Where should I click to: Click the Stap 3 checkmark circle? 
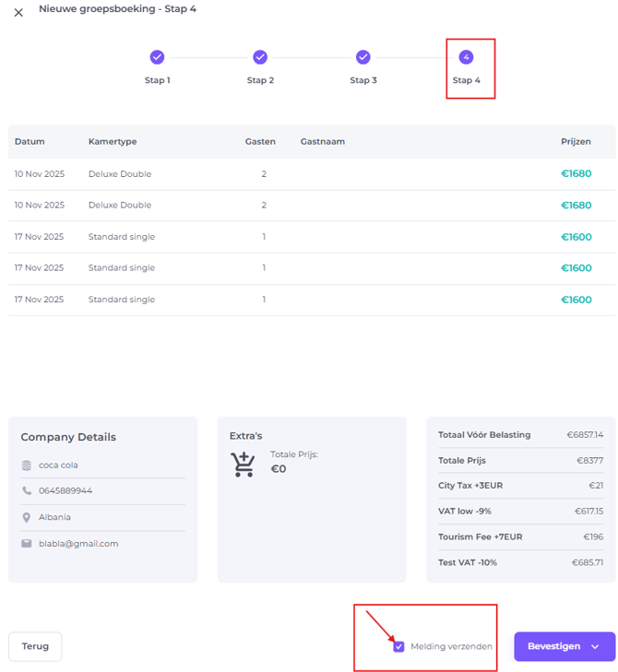(x=363, y=57)
